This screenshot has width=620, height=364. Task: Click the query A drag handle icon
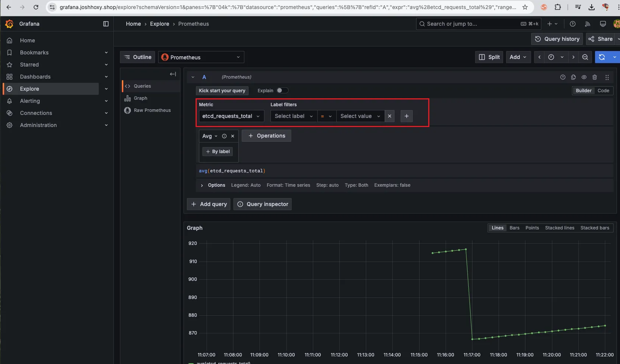point(607,77)
